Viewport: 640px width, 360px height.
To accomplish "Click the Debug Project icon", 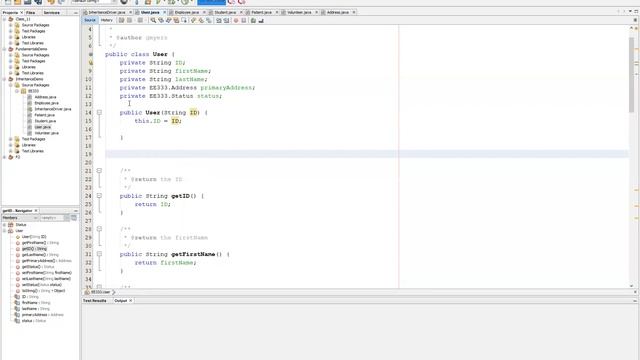I will pos(171,2).
